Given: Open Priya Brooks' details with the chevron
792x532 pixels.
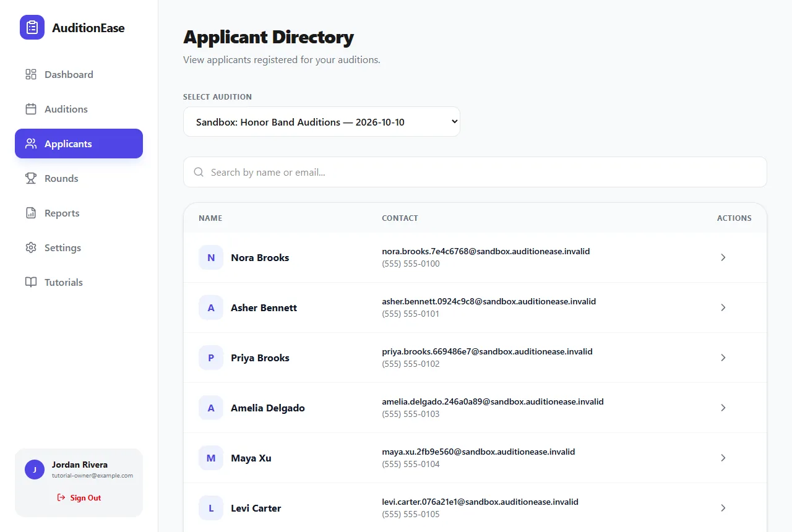Looking at the screenshot, I should (723, 358).
